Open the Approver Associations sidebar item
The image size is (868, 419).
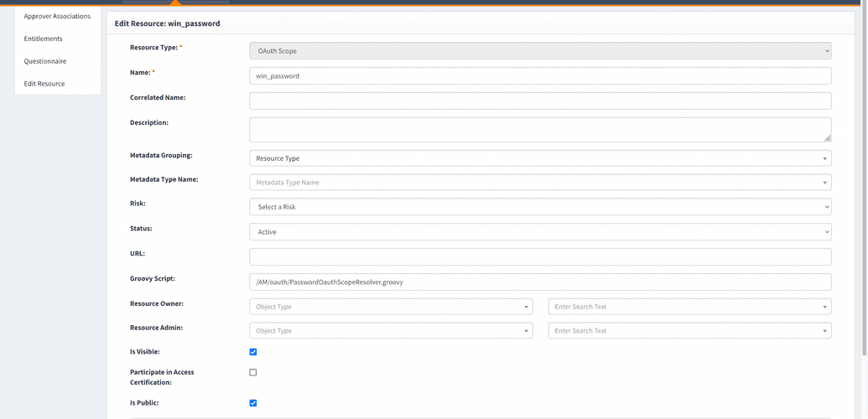[x=57, y=16]
